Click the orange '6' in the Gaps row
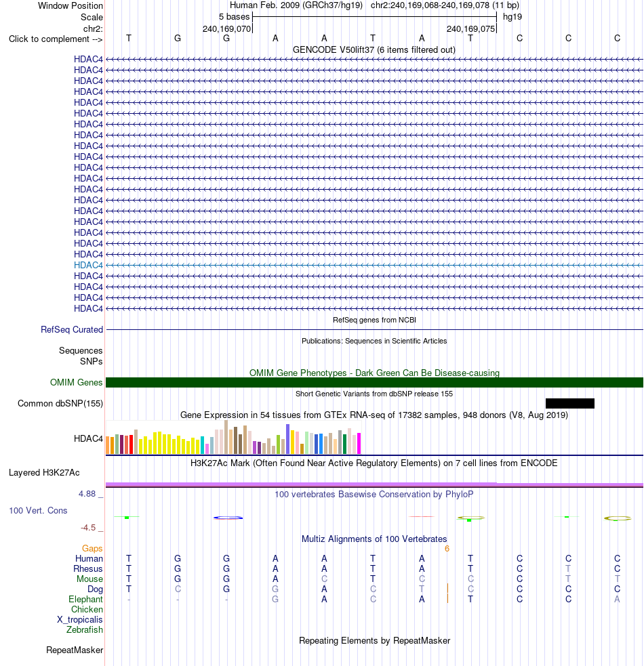 pyautogui.click(x=447, y=549)
